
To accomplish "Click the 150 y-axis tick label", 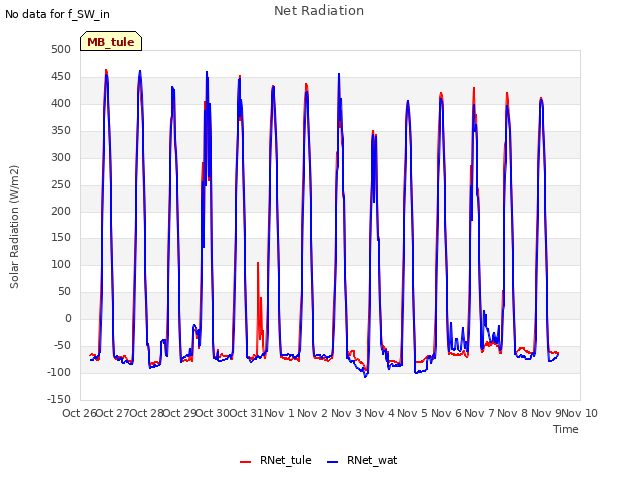I will [x=61, y=237].
